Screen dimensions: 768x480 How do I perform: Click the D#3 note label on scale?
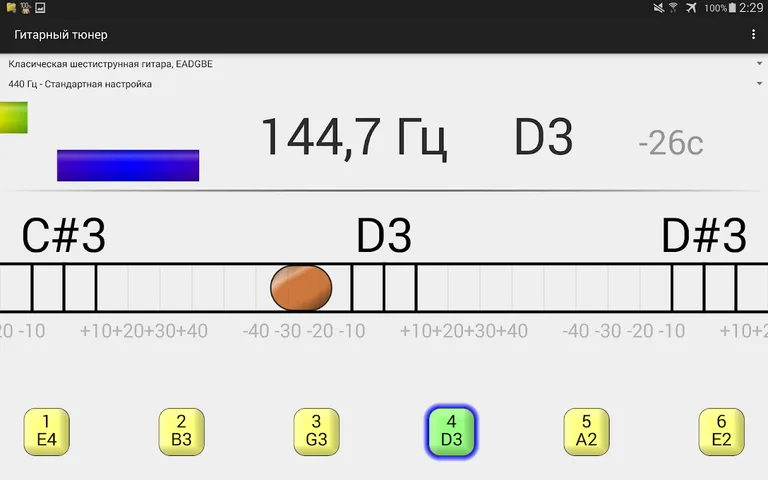point(704,236)
